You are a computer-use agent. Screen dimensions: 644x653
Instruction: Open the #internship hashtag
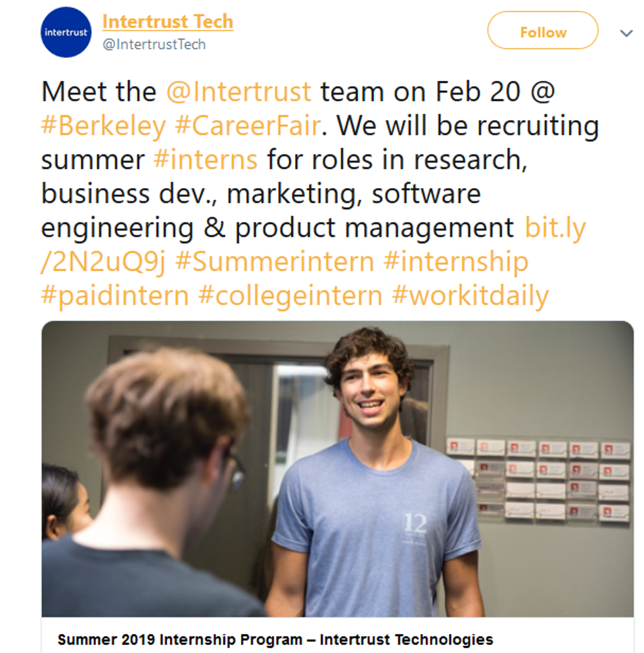pos(456,262)
